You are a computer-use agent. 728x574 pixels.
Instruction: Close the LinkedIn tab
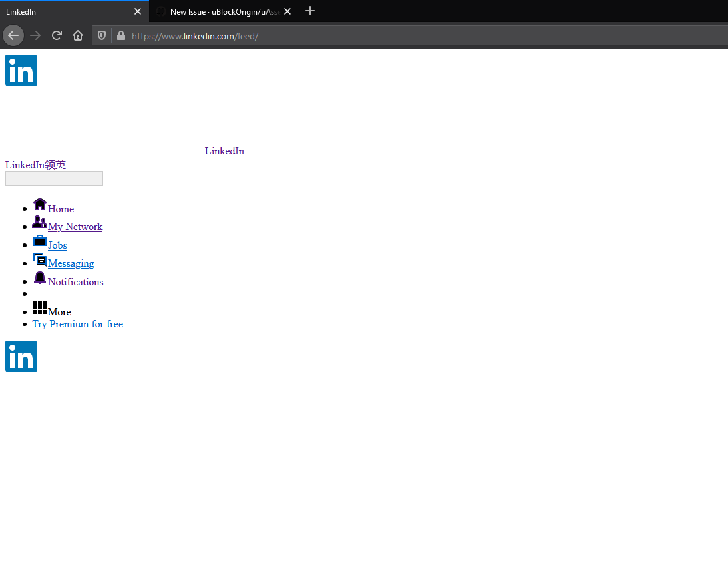click(x=138, y=11)
